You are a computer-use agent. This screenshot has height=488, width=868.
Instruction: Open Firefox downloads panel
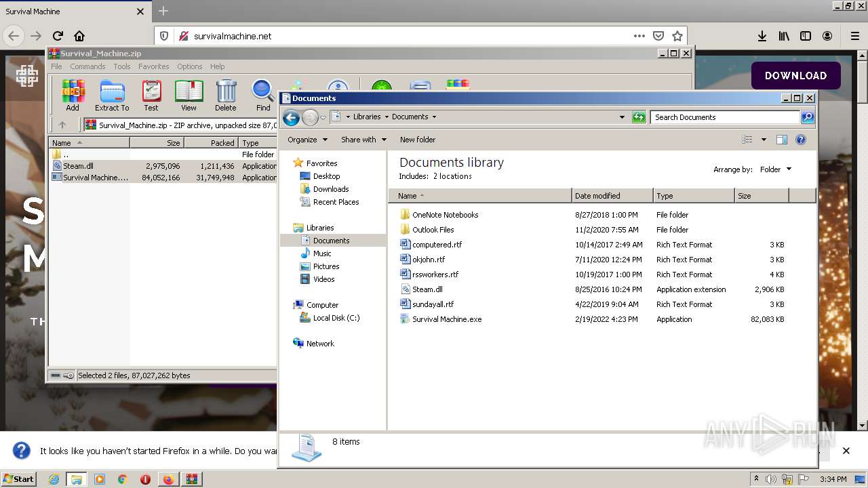[762, 36]
